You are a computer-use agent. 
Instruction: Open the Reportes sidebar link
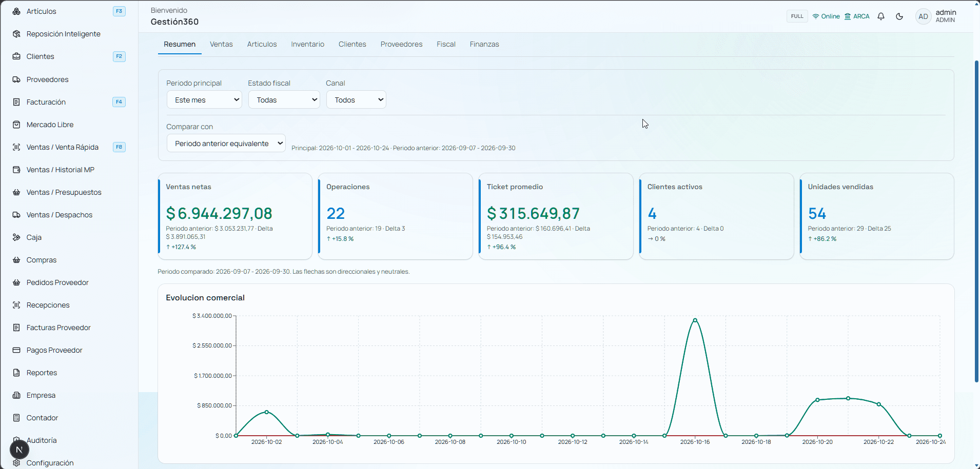point(42,373)
